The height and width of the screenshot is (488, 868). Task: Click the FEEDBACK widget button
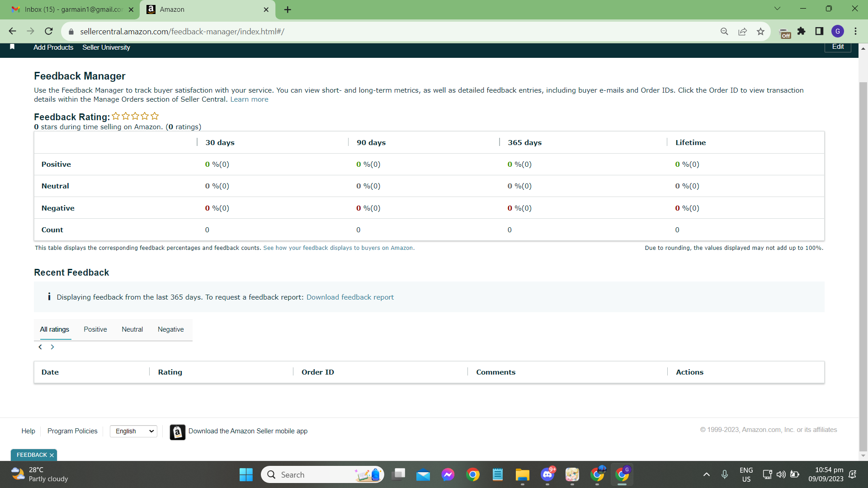[32, 455]
